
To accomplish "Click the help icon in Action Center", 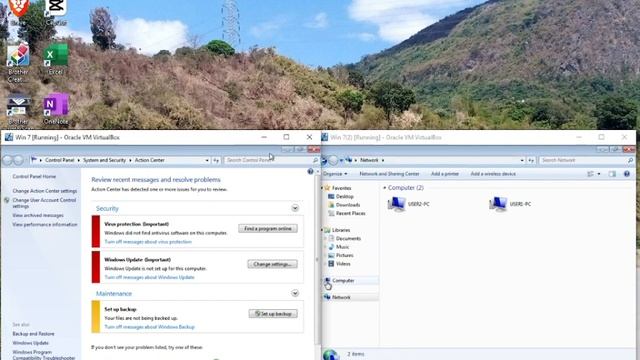I will pyautogui.click(x=310, y=171).
